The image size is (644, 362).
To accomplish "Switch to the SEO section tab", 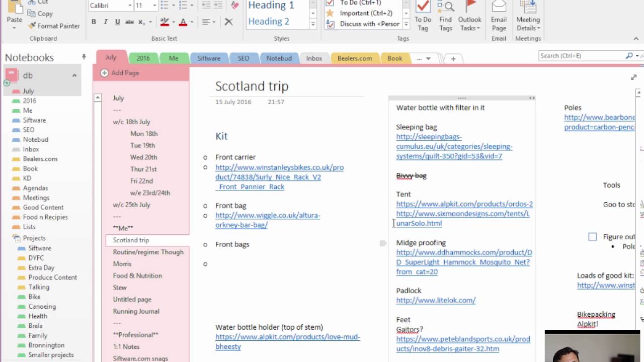I will click(x=244, y=58).
